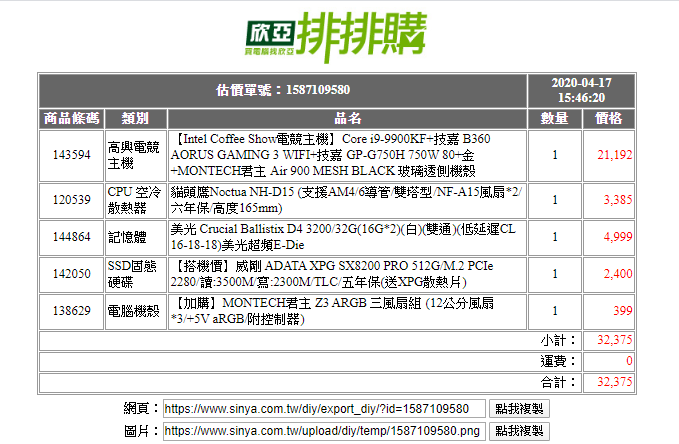
Task: Click product code 144864
Action: pyautogui.click(x=71, y=237)
